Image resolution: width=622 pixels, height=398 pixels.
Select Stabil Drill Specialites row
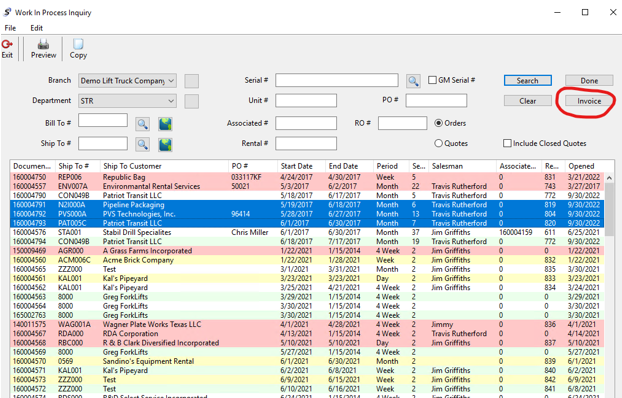pyautogui.click(x=307, y=232)
